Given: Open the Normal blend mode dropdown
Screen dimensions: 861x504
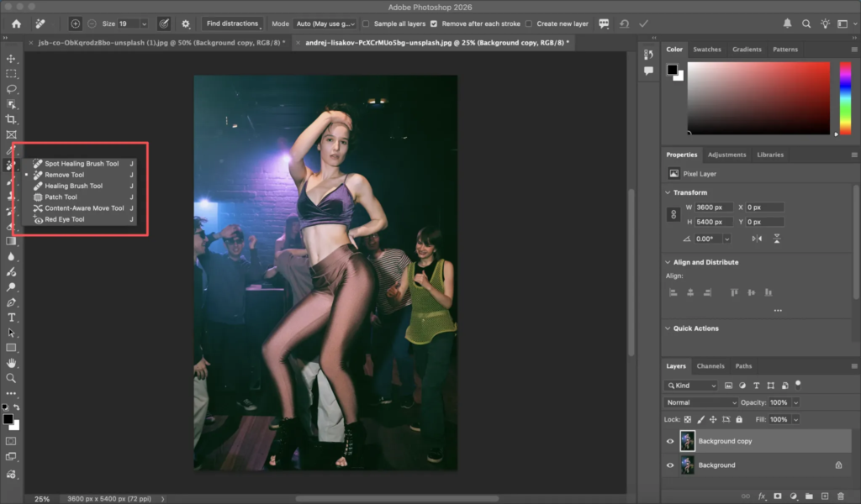Looking at the screenshot, I should [700, 402].
